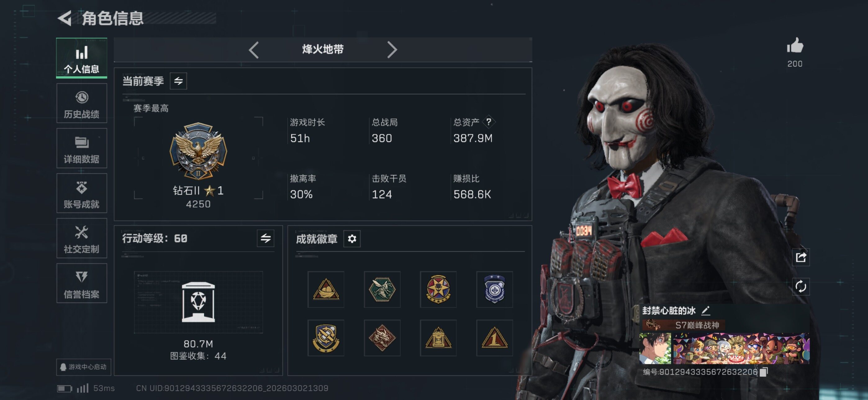Click the question mark beside 总资产
Screen dimensions: 868x400
pyautogui.click(x=489, y=122)
